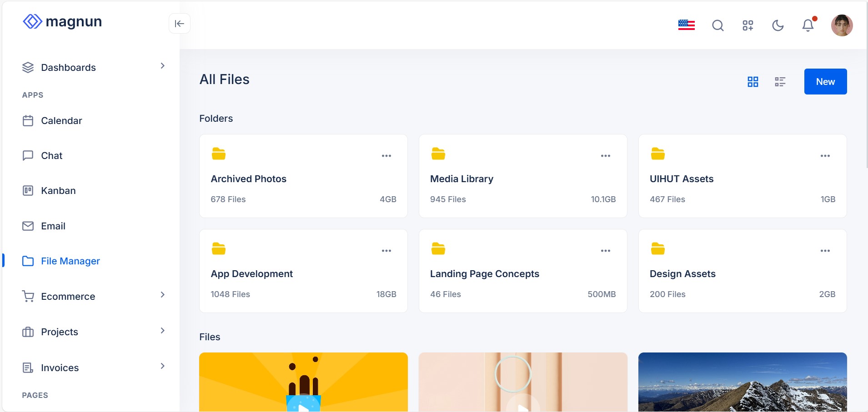Click the user profile avatar
Image resolution: width=868 pixels, height=412 pixels.
tap(842, 25)
